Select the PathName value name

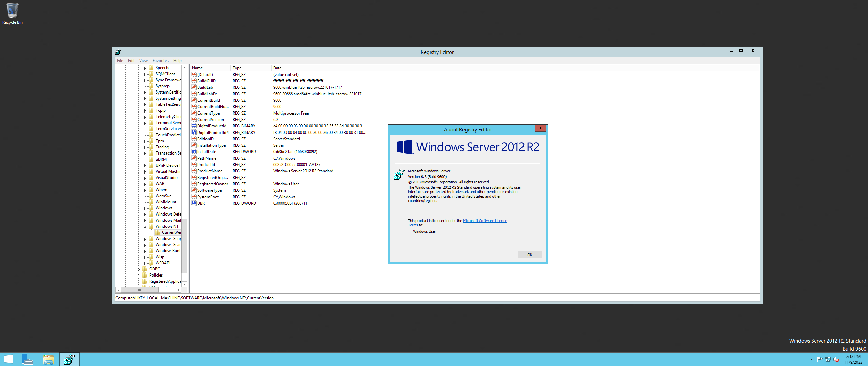(207, 158)
